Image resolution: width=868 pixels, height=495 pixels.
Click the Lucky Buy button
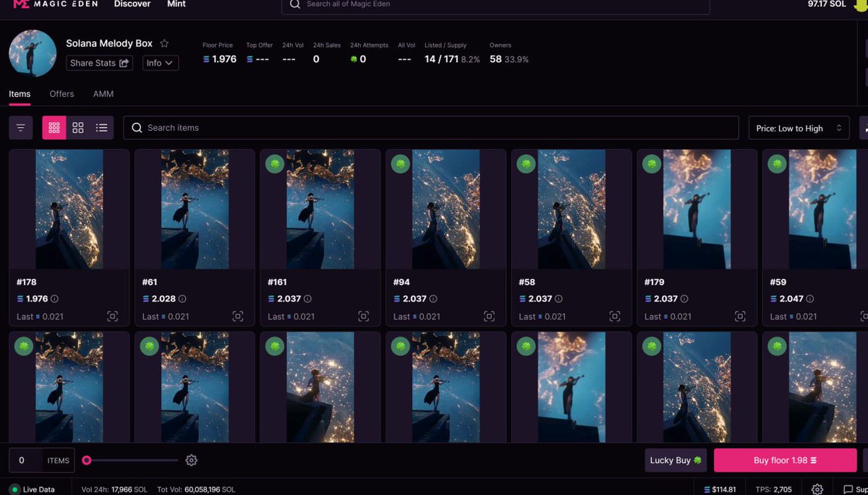[676, 460]
